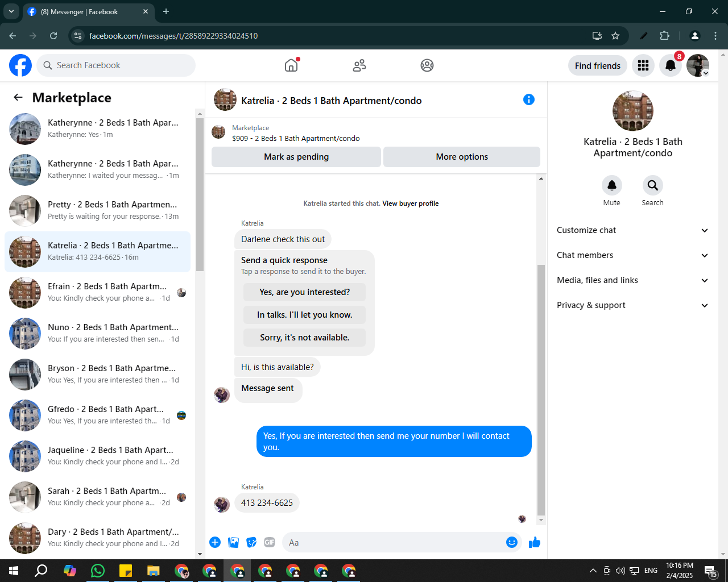Click the conversation list scrollbar
The image size is (728, 582).
coord(200,194)
